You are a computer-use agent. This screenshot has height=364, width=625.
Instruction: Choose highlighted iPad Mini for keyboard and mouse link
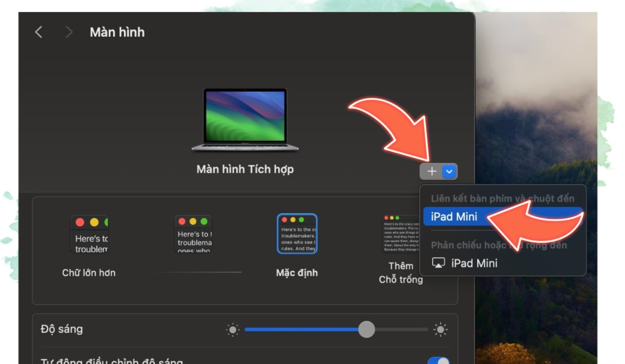point(454,217)
